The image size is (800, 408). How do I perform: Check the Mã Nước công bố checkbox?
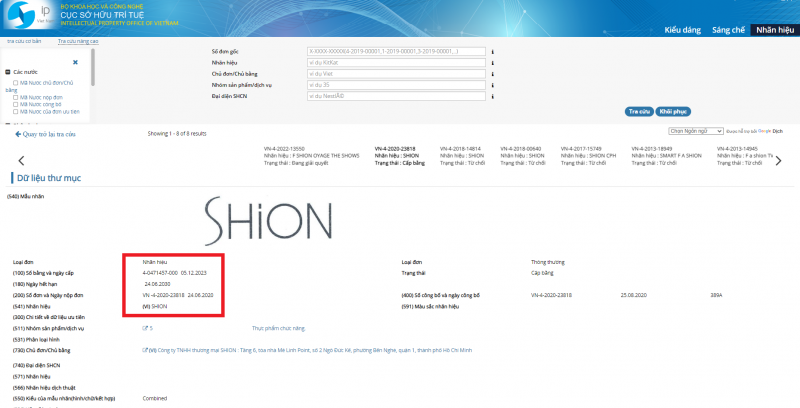pyautogui.click(x=17, y=105)
